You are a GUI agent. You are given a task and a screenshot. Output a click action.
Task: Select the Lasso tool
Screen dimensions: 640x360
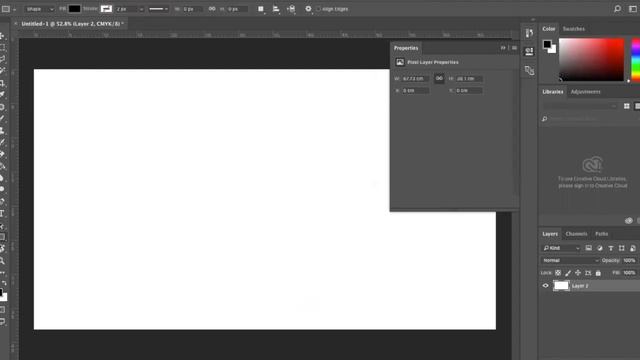(x=2, y=59)
